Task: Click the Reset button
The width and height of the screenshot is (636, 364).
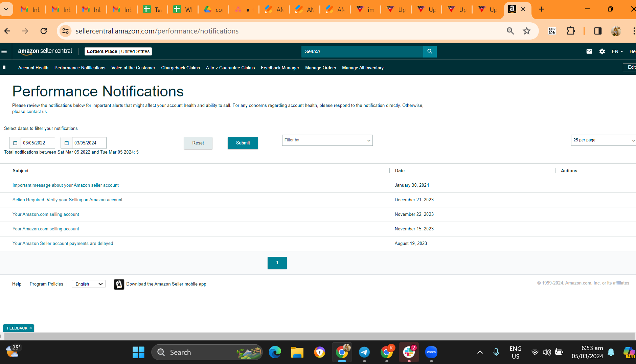Action: 198,143
